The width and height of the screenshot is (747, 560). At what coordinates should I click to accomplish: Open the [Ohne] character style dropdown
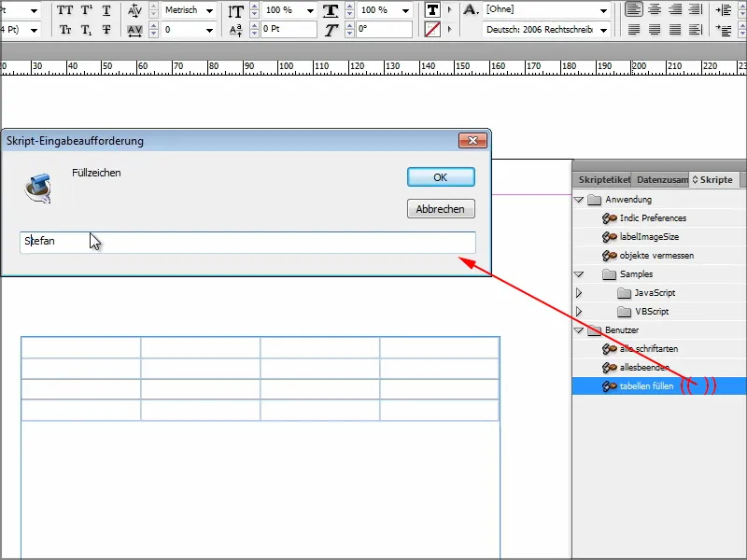(x=603, y=10)
